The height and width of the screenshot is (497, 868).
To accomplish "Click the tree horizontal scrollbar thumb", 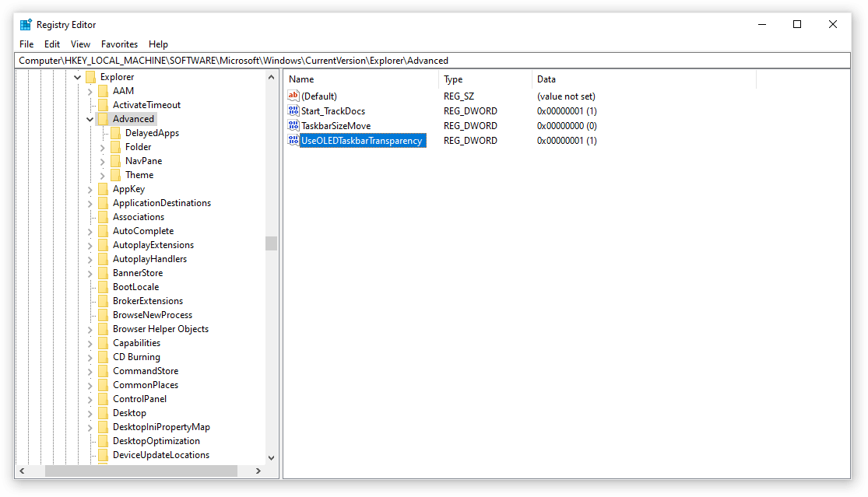I will click(x=141, y=471).
